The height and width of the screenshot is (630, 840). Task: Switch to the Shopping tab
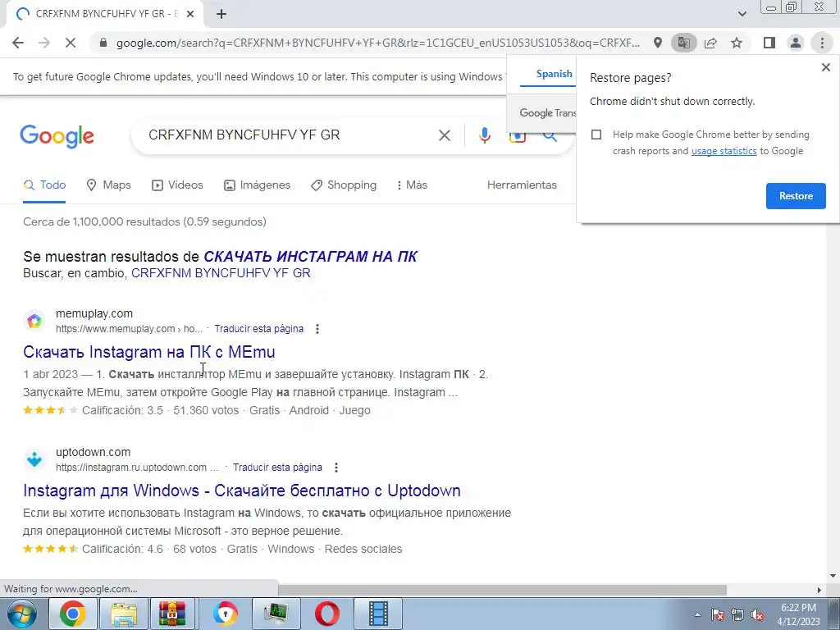coord(344,185)
